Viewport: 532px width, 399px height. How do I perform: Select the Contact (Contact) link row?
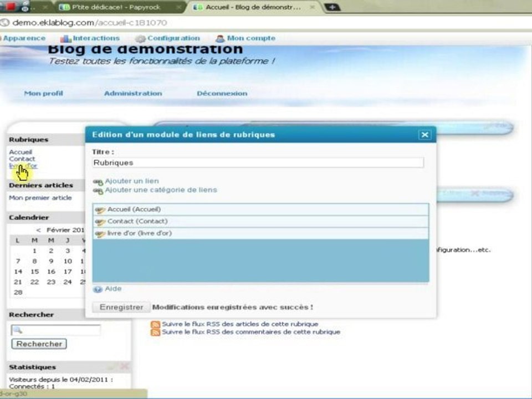260,221
